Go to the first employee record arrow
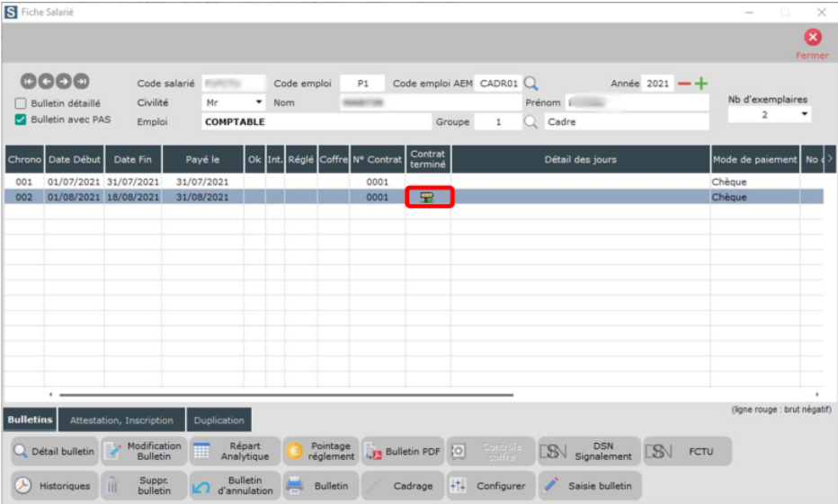 pos(28,83)
